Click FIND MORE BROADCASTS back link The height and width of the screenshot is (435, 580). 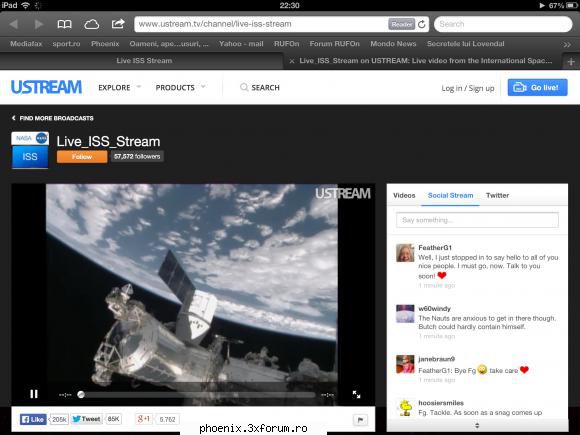pyautogui.click(x=53, y=118)
